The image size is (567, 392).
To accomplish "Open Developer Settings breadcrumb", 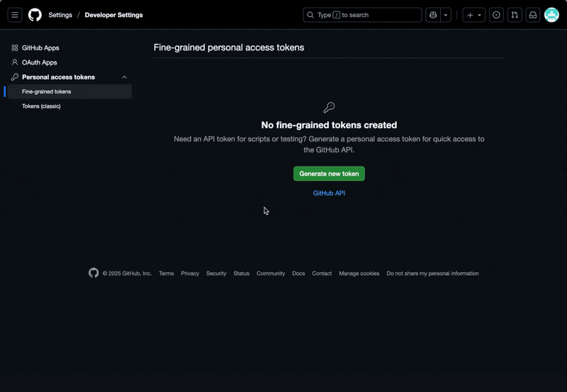I will pyautogui.click(x=113, y=15).
